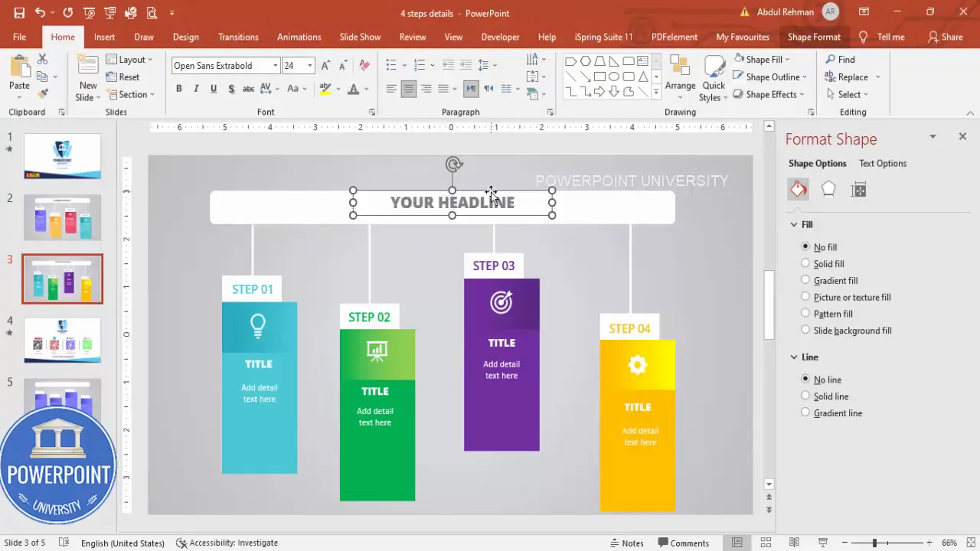
Task: Apply Underline to selected text
Action: coord(214,89)
